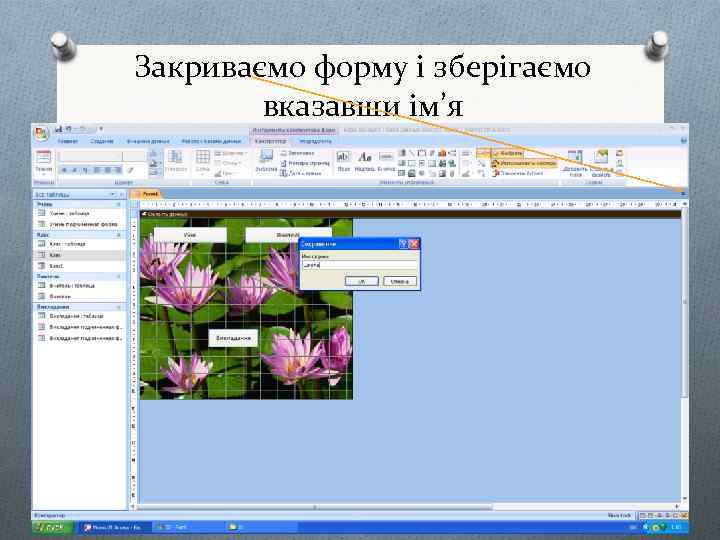Switch to Главная ribbon tab
Viewport: 720px width, 540px height.
click(68, 141)
